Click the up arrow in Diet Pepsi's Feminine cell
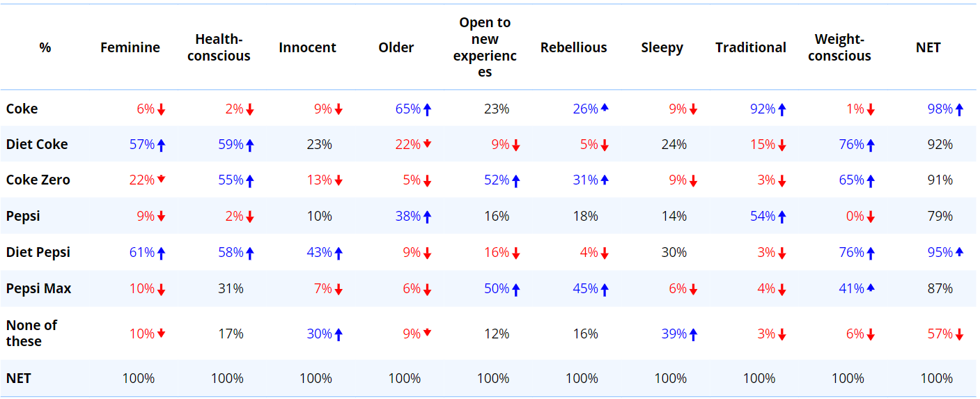This screenshot has height=399, width=980. (162, 253)
